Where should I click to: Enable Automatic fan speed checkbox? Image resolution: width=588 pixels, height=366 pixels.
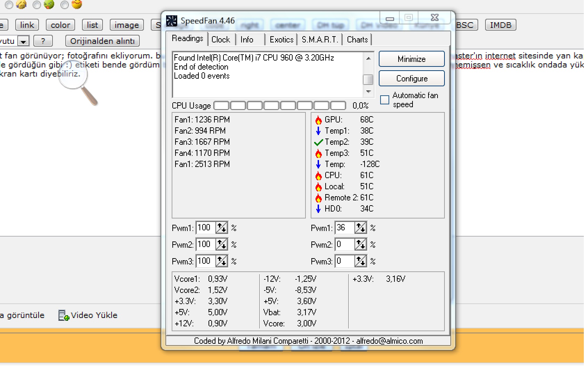tap(385, 100)
